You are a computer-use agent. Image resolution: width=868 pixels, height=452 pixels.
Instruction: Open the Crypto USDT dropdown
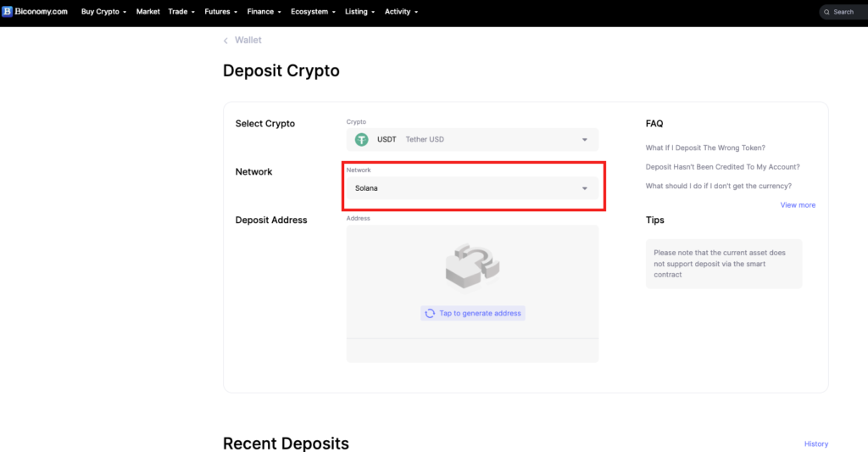pyautogui.click(x=472, y=140)
